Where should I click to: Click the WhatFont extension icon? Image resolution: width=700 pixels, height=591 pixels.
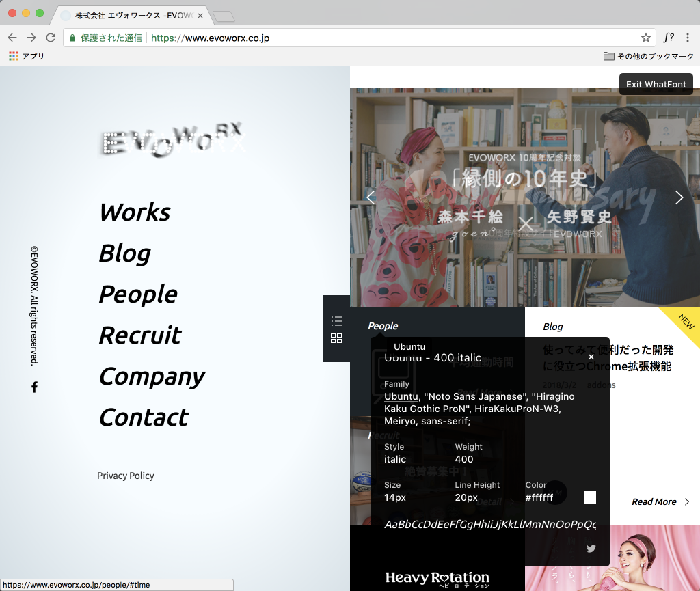pos(669,38)
